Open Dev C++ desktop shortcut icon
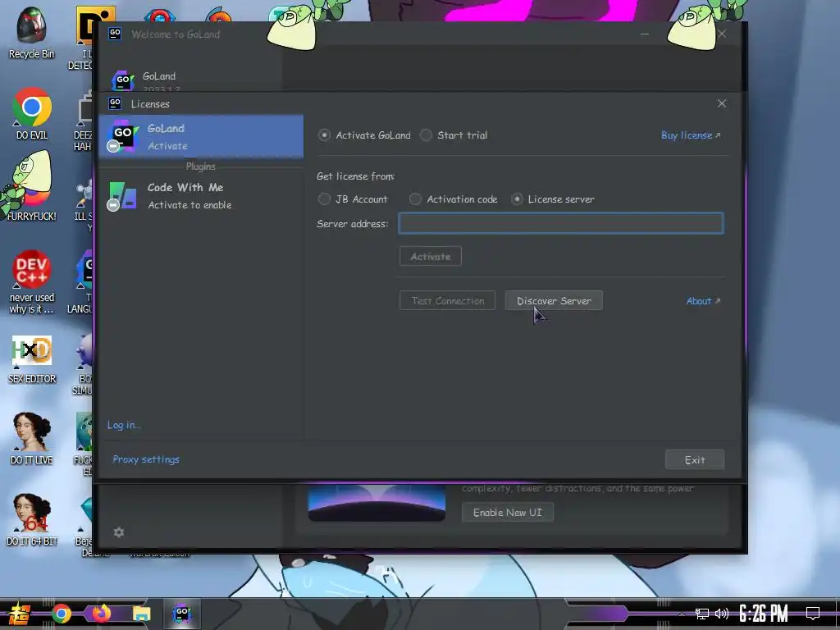Viewport: 840px width, 630px height. 32,282
